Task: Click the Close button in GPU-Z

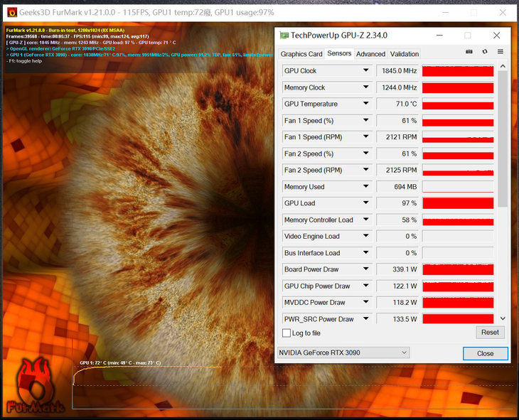Action: 485,353
